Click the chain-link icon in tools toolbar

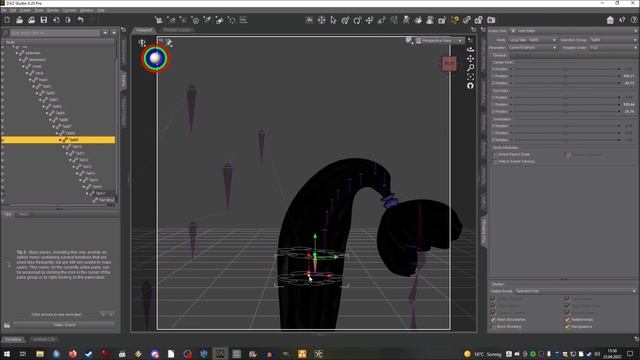[467, 20]
